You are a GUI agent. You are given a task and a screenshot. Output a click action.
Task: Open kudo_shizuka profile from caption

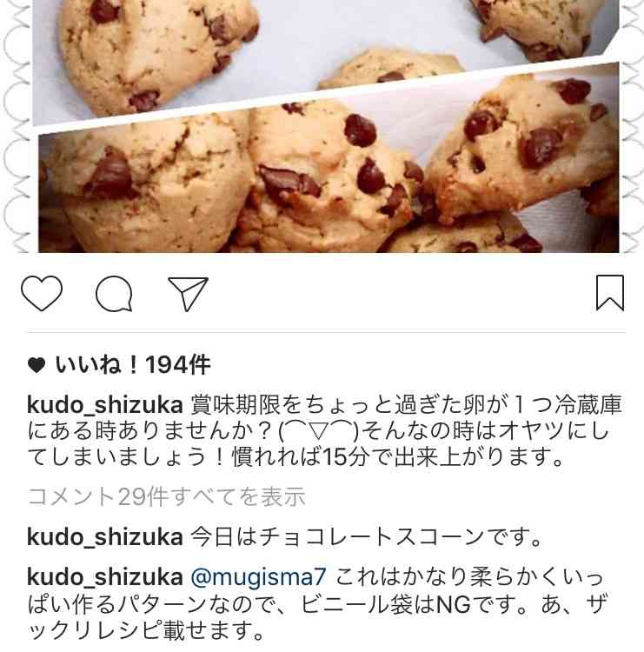tap(105, 404)
